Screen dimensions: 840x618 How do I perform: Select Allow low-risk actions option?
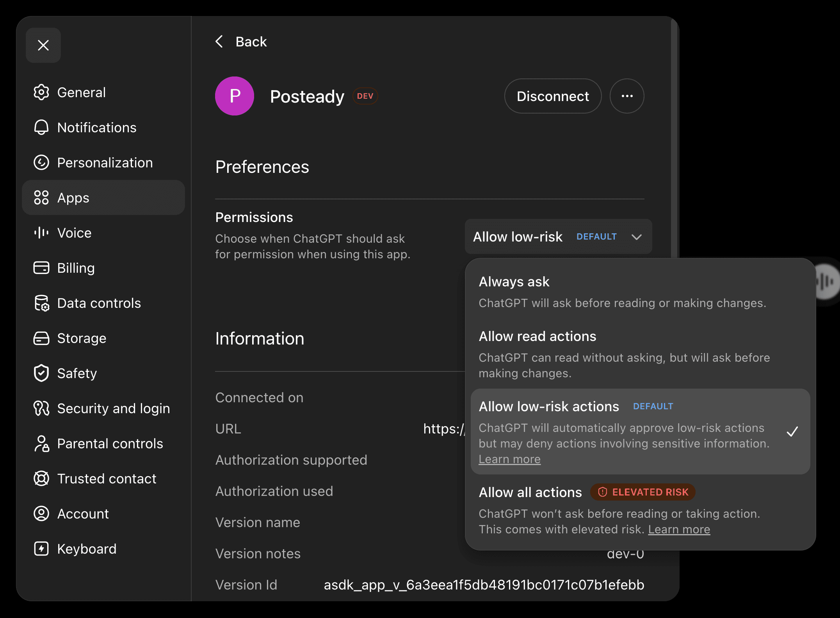coord(640,432)
